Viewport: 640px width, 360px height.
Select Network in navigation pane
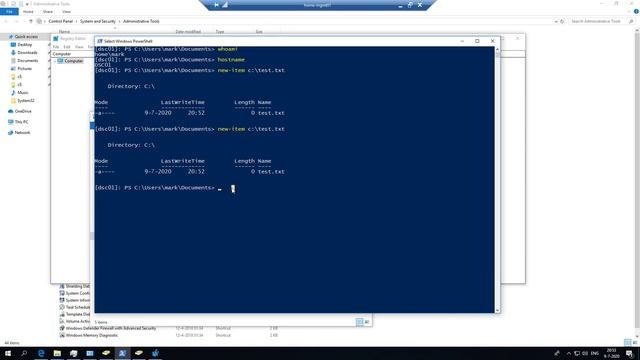tap(22, 132)
